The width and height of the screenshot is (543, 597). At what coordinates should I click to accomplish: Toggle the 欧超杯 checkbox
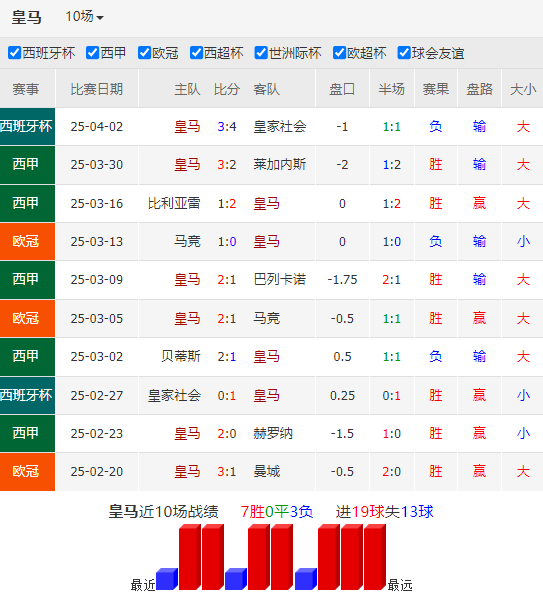coord(339,53)
